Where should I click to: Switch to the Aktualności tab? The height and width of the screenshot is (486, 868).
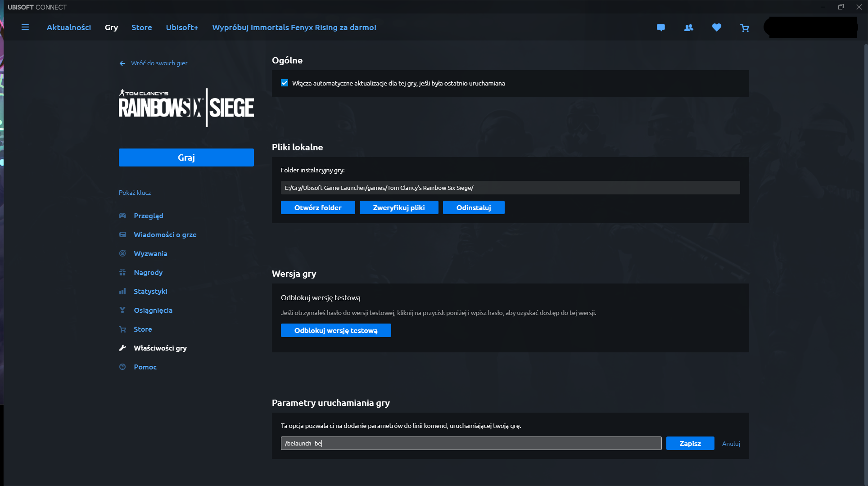point(68,27)
